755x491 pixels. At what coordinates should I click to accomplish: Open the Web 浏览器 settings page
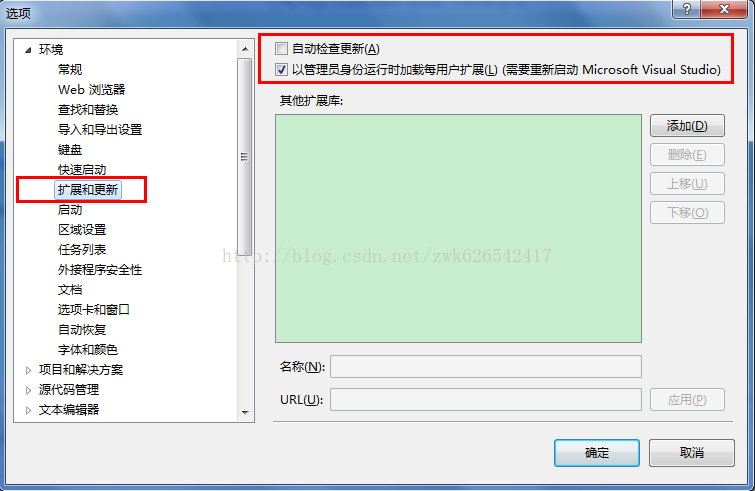click(x=91, y=90)
